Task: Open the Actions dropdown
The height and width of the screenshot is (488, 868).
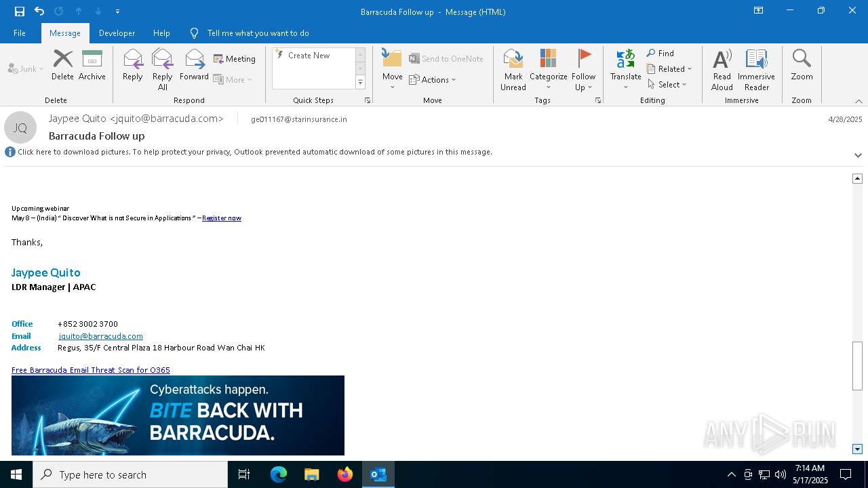Action: click(433, 79)
